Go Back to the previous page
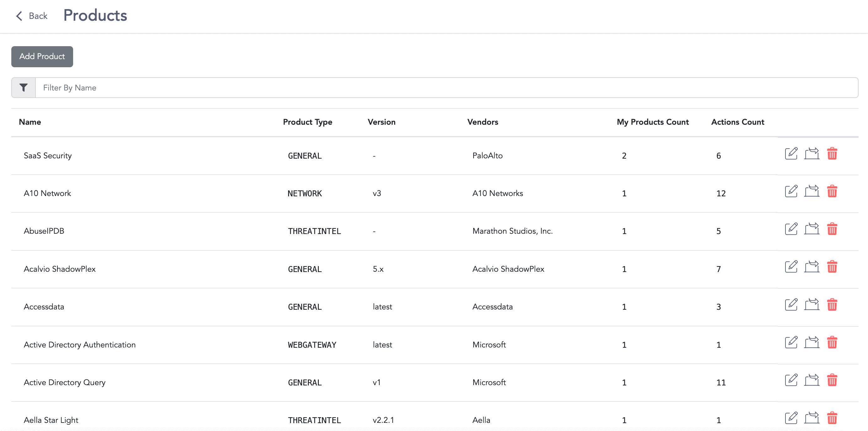 [31, 16]
